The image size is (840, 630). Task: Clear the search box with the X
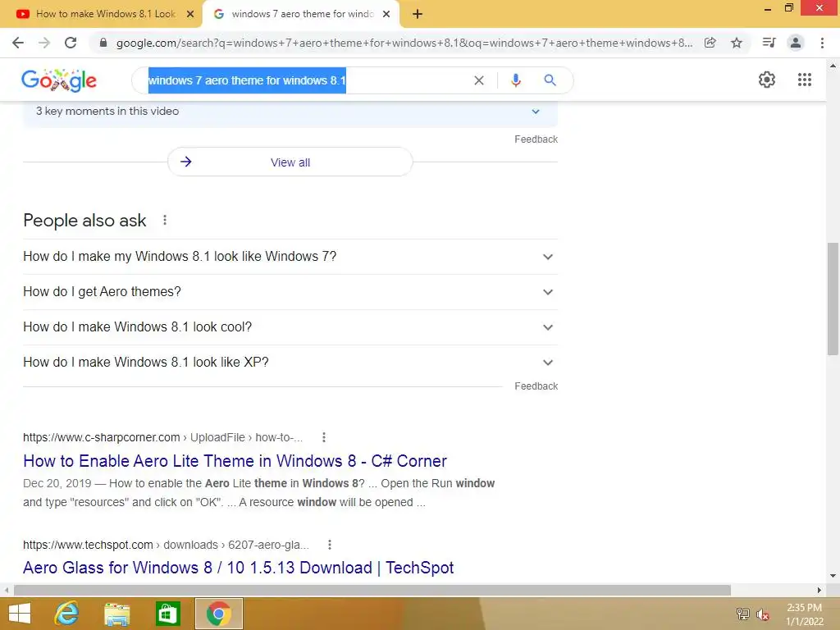pos(479,80)
